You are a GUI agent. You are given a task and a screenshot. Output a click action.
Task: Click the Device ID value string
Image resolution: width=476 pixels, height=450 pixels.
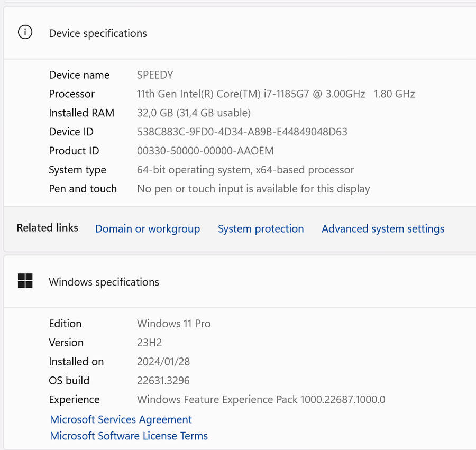[x=242, y=132]
